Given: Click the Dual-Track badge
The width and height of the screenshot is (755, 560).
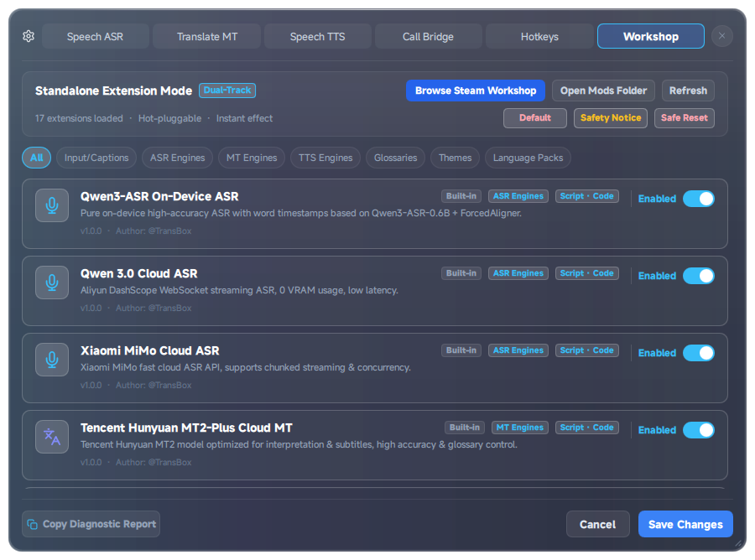Looking at the screenshot, I should 227,91.
